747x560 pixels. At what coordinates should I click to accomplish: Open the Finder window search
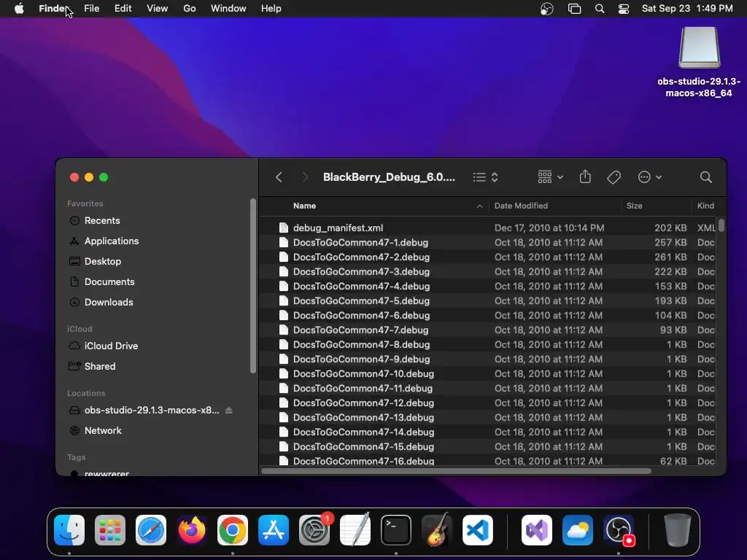[x=705, y=178]
